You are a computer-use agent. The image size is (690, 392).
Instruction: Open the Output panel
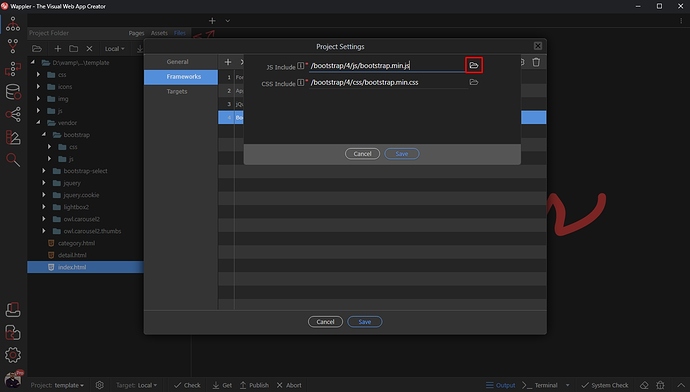(500, 385)
